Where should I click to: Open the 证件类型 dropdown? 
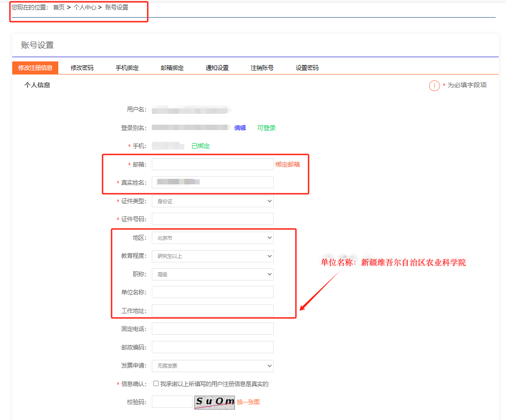(x=212, y=201)
